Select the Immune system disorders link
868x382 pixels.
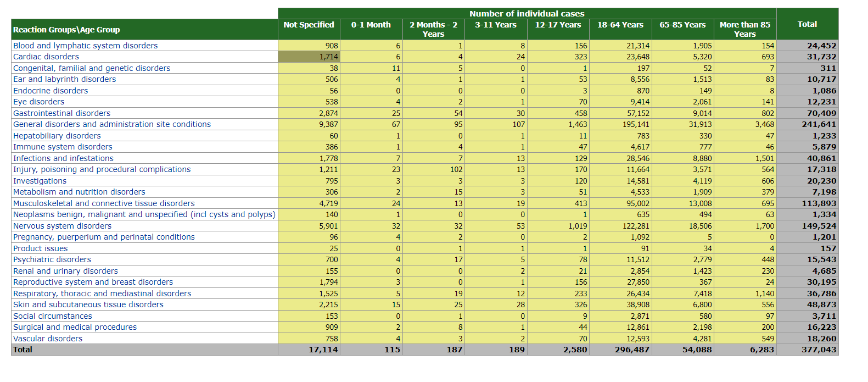tap(63, 147)
